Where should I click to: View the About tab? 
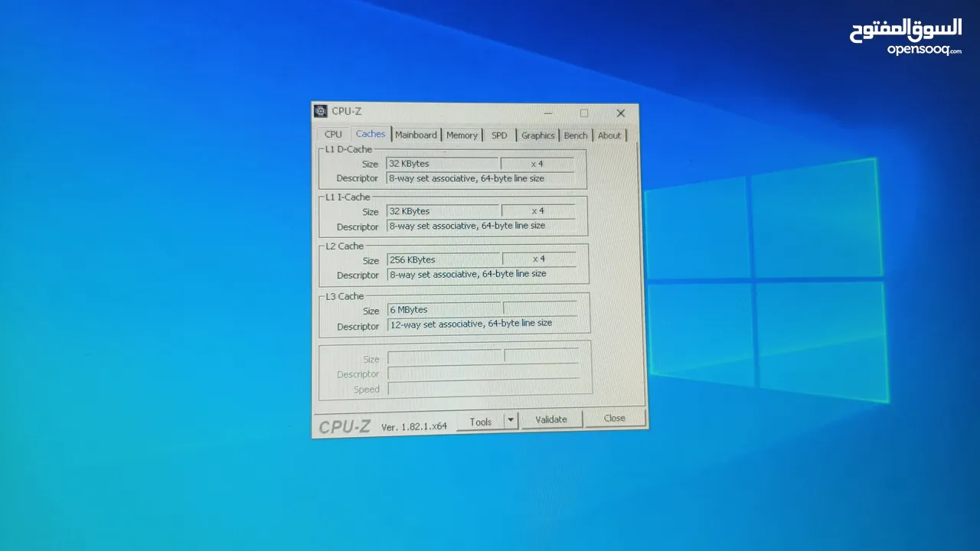pos(609,135)
